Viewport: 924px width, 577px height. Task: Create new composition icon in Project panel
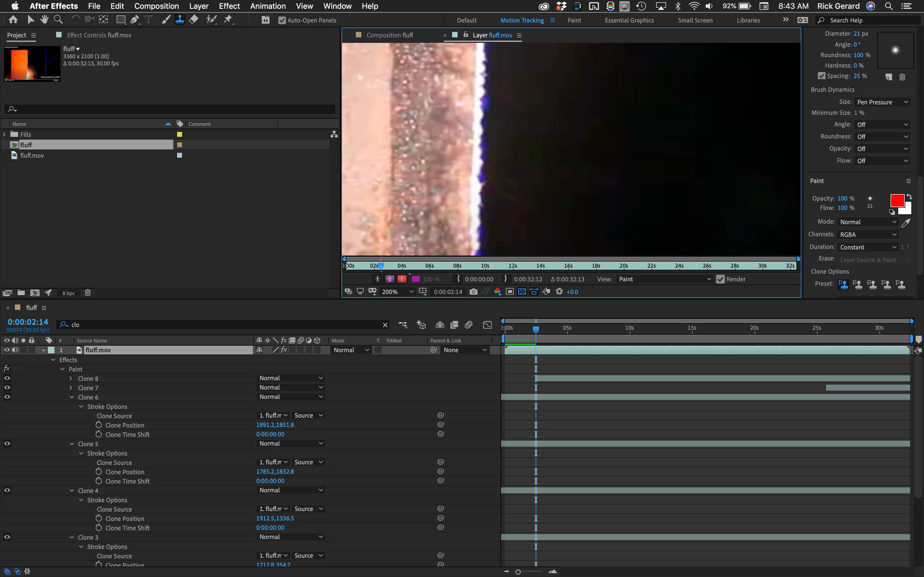35,293
